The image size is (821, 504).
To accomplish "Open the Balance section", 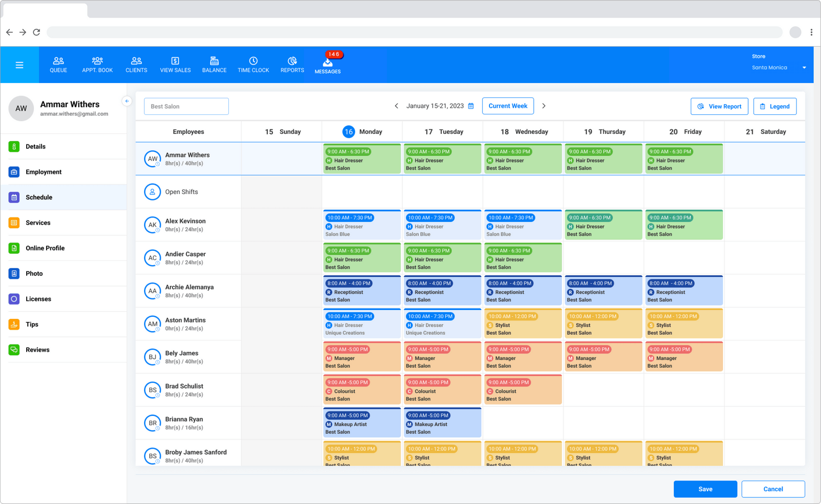I will [x=214, y=65].
